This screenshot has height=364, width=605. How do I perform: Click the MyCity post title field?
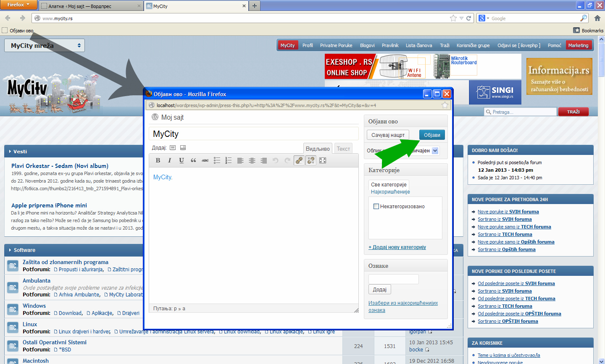254,134
